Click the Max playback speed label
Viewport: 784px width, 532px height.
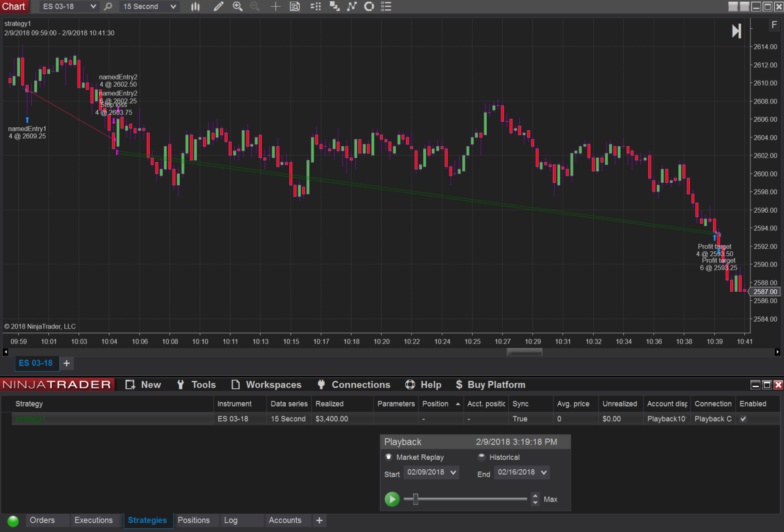550,500
